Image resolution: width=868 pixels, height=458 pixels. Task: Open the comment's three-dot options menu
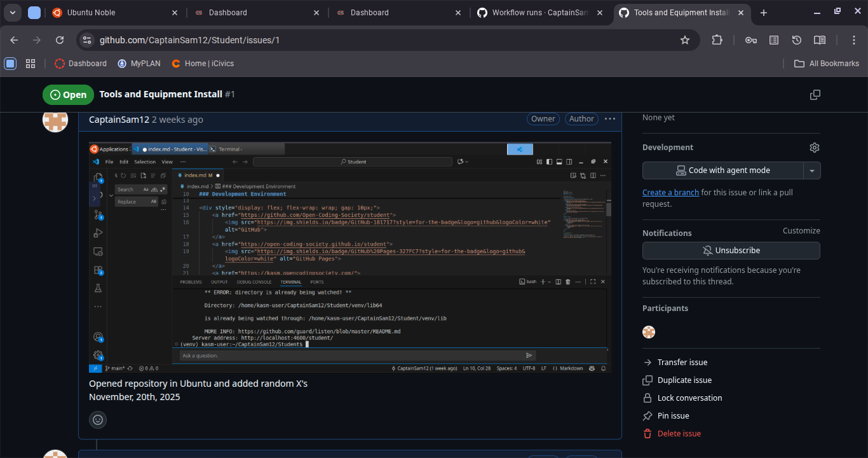coord(610,119)
